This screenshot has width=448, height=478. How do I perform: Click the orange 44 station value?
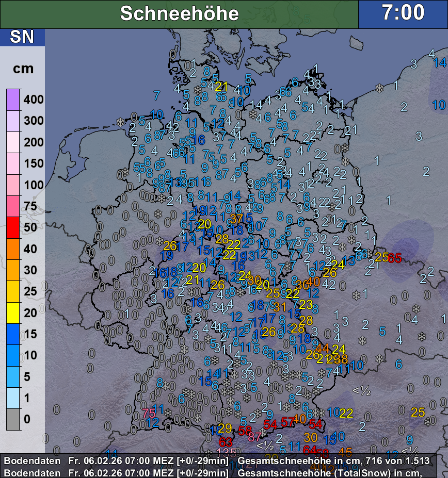(322, 348)
